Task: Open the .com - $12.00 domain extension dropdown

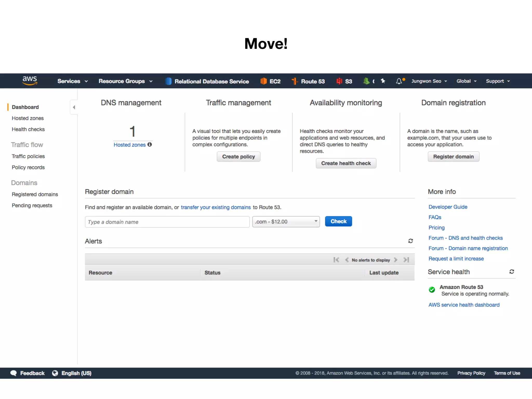Action: click(x=286, y=222)
